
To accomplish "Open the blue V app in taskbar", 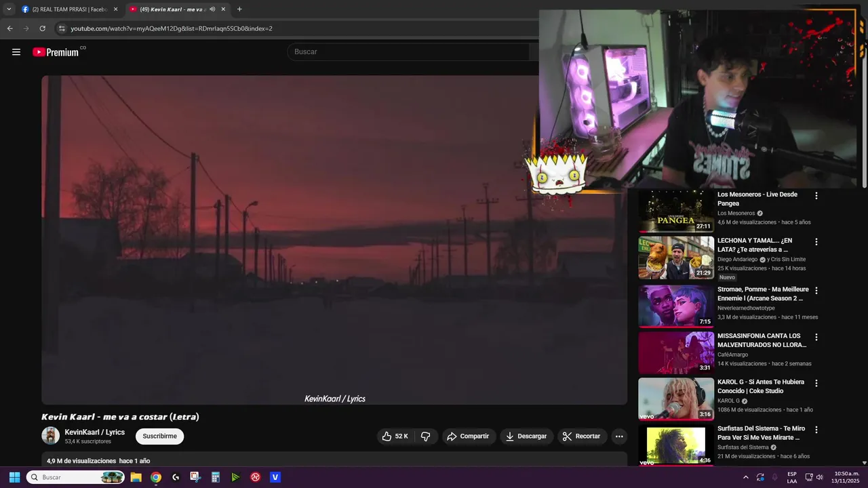I will coord(275,477).
